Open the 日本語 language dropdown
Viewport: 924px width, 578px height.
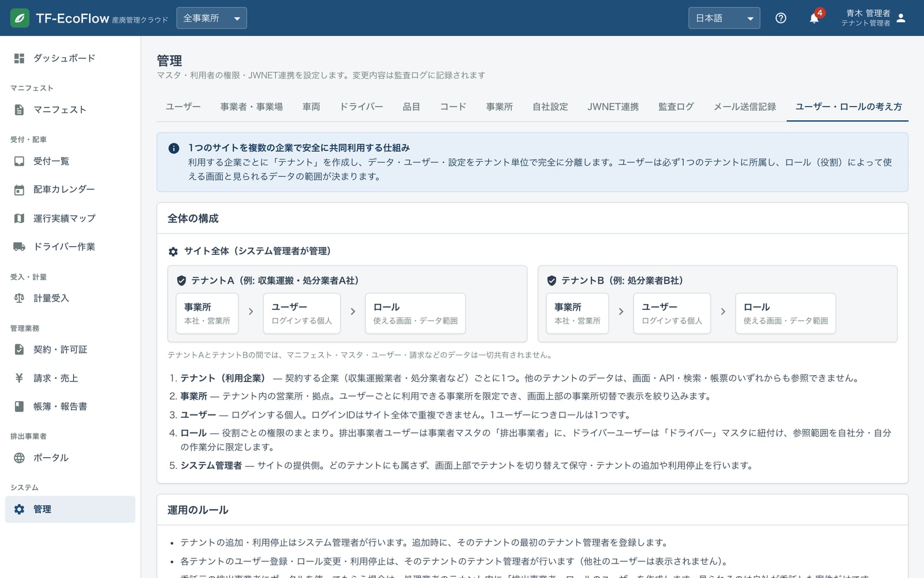tap(724, 18)
